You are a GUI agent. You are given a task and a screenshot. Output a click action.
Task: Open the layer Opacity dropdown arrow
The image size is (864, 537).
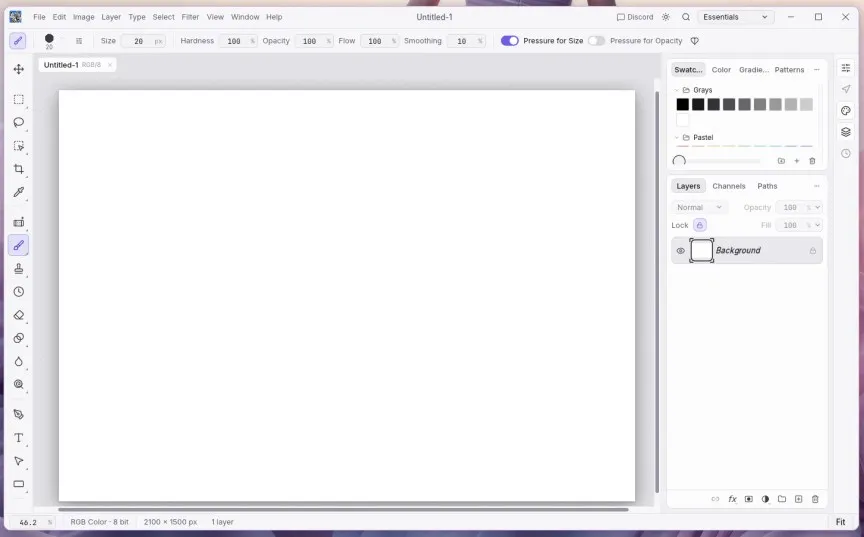818,208
